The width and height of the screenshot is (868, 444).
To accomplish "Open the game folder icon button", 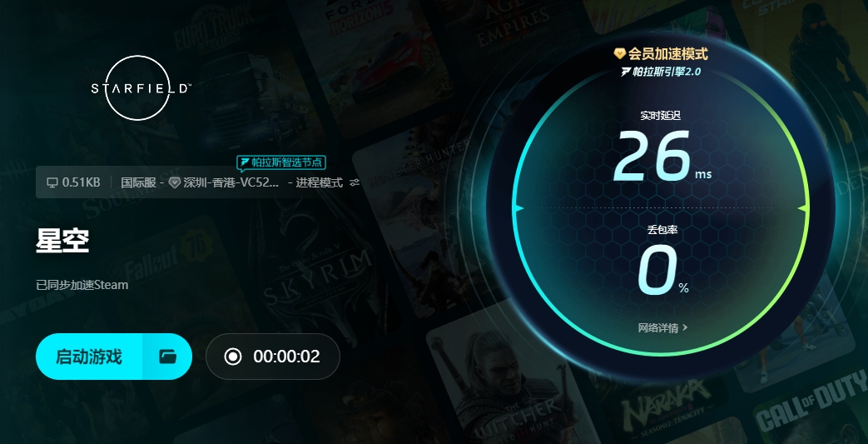I will click(x=167, y=357).
